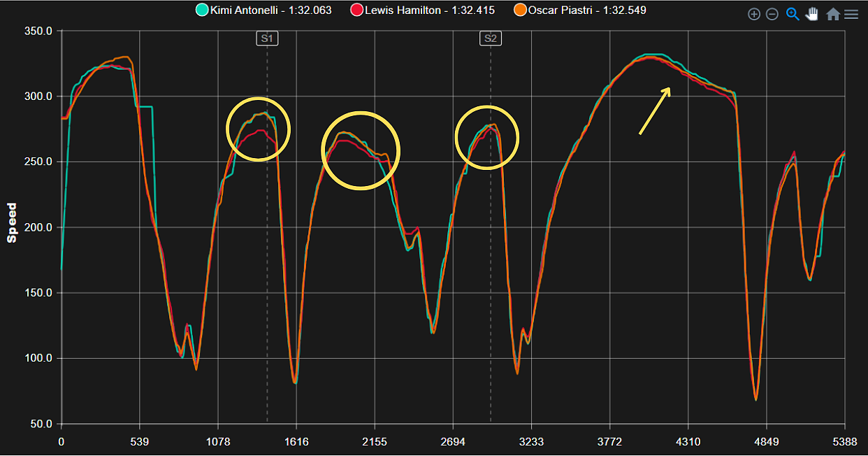Click the zoom out minus icon
This screenshot has height=456, width=868.
coord(772,14)
